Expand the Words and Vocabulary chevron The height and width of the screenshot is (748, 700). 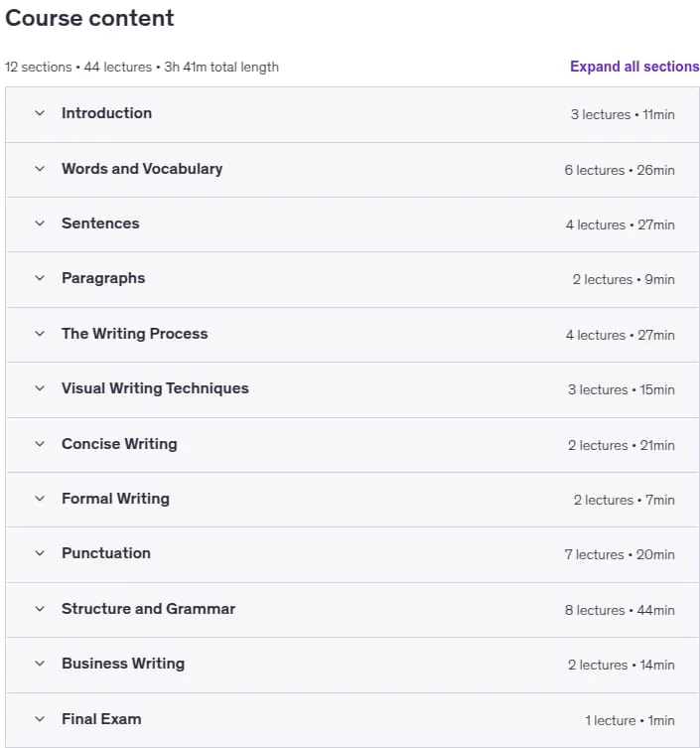click(40, 169)
